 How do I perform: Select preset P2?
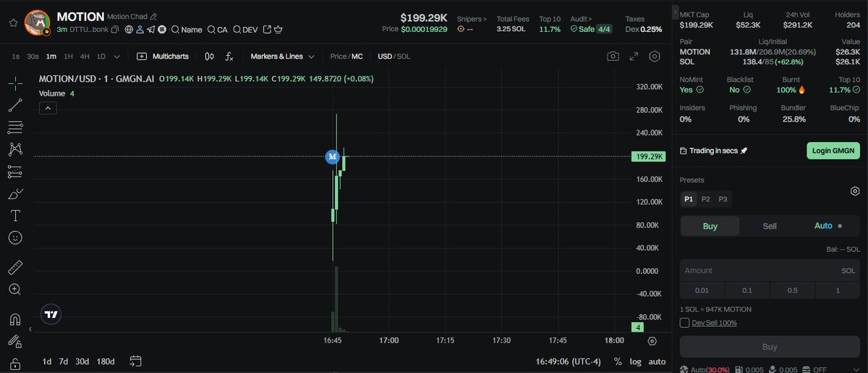706,199
